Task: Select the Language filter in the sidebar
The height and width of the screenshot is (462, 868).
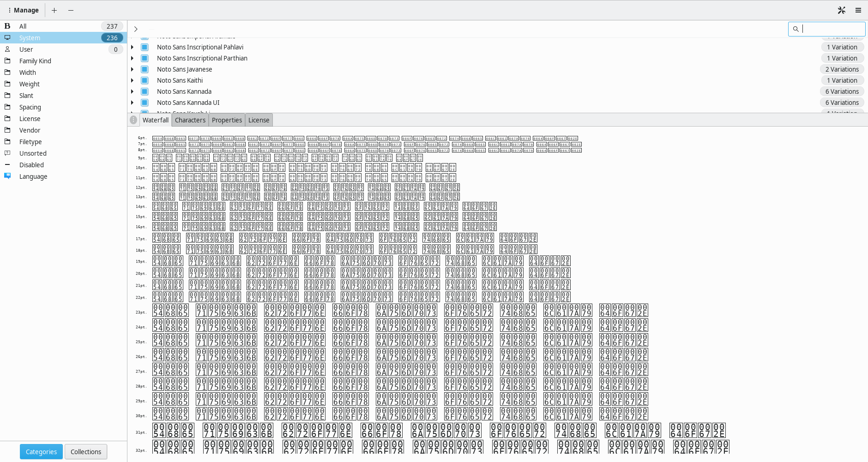Action: point(33,176)
